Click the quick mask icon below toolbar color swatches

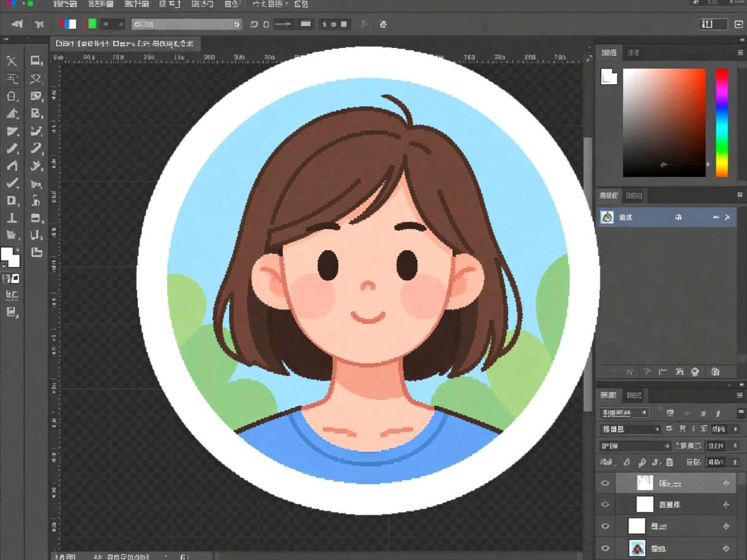point(12,279)
